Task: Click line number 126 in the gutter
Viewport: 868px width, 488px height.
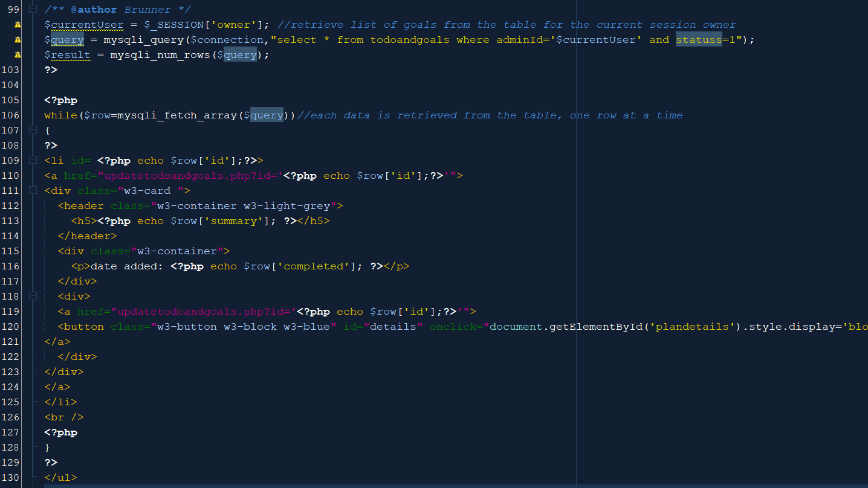Action: [x=11, y=417]
